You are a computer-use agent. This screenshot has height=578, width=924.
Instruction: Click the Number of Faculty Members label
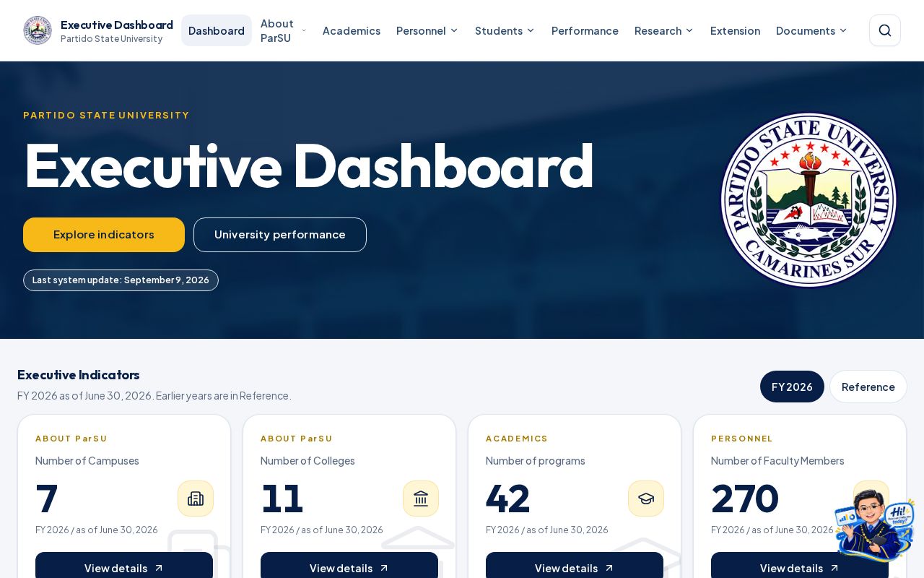point(777,461)
